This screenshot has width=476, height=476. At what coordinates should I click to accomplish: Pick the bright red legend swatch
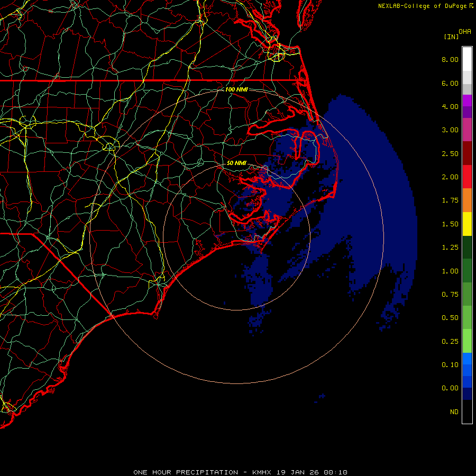[x=467, y=177]
